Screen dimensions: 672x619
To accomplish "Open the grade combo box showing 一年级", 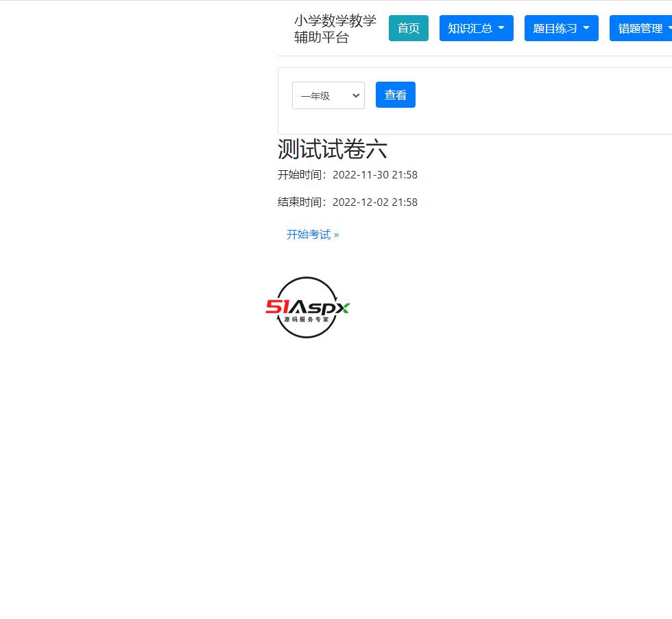I will tap(328, 95).
